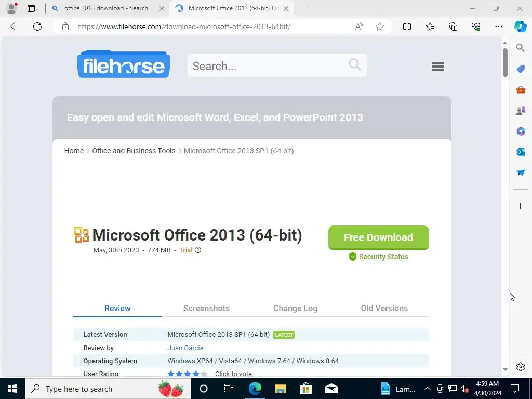Select the Screenshots tab

pyautogui.click(x=206, y=308)
